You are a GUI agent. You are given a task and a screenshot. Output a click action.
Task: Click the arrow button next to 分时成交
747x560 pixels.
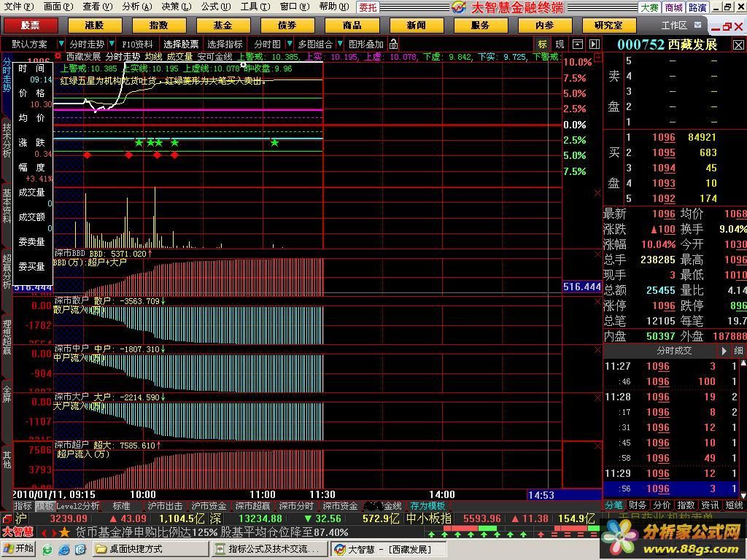724,351
